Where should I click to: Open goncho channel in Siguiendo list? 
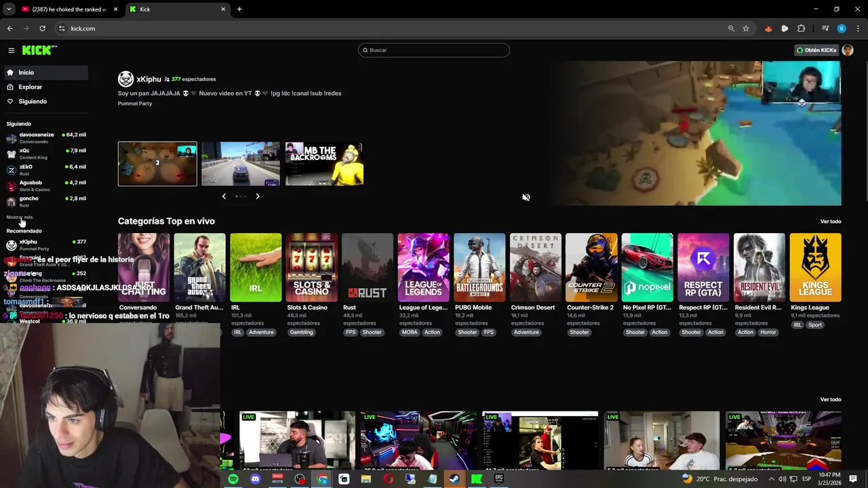pyautogui.click(x=46, y=201)
